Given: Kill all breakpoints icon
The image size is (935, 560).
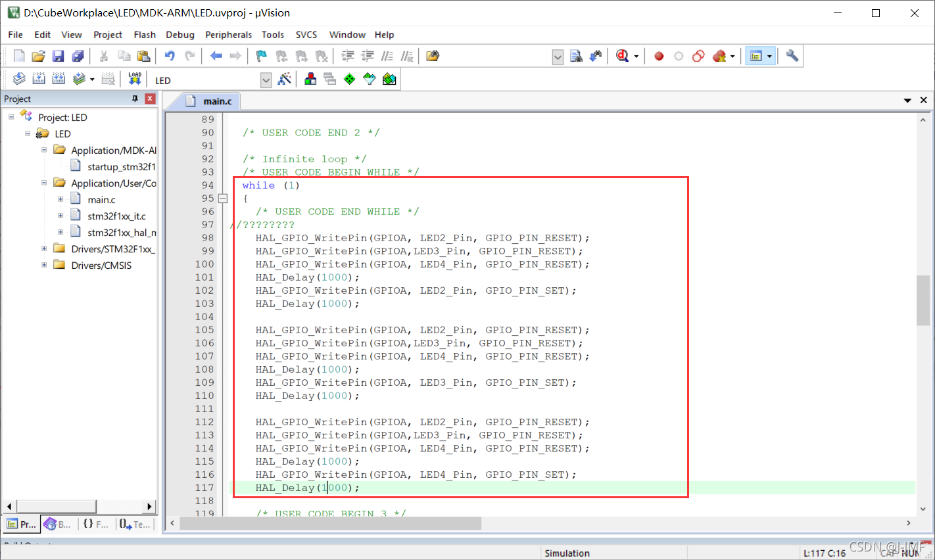Looking at the screenshot, I should [x=719, y=56].
